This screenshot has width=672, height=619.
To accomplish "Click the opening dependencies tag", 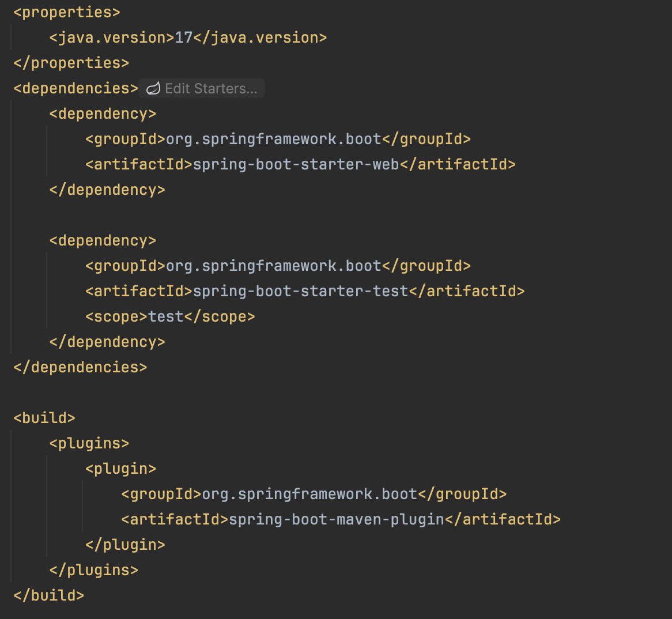I will pyautogui.click(x=75, y=89).
